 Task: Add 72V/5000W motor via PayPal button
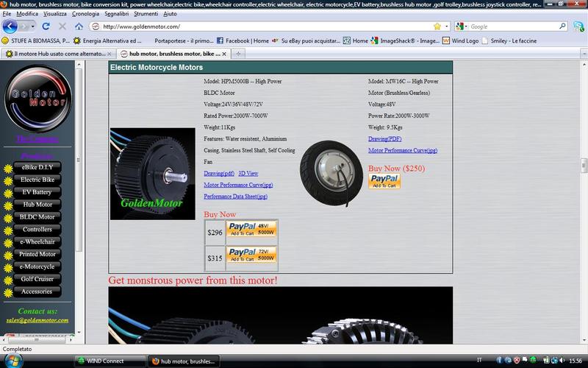click(x=251, y=255)
